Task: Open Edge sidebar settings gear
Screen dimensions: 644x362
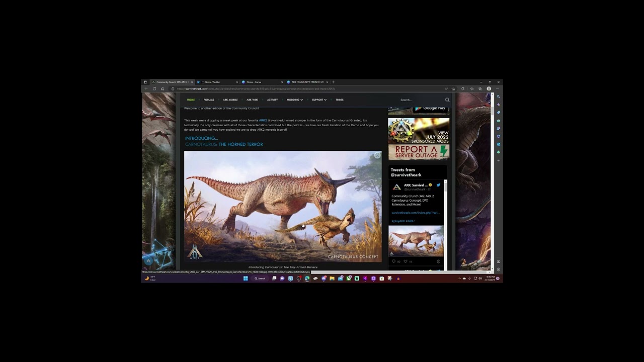Action: [499, 269]
